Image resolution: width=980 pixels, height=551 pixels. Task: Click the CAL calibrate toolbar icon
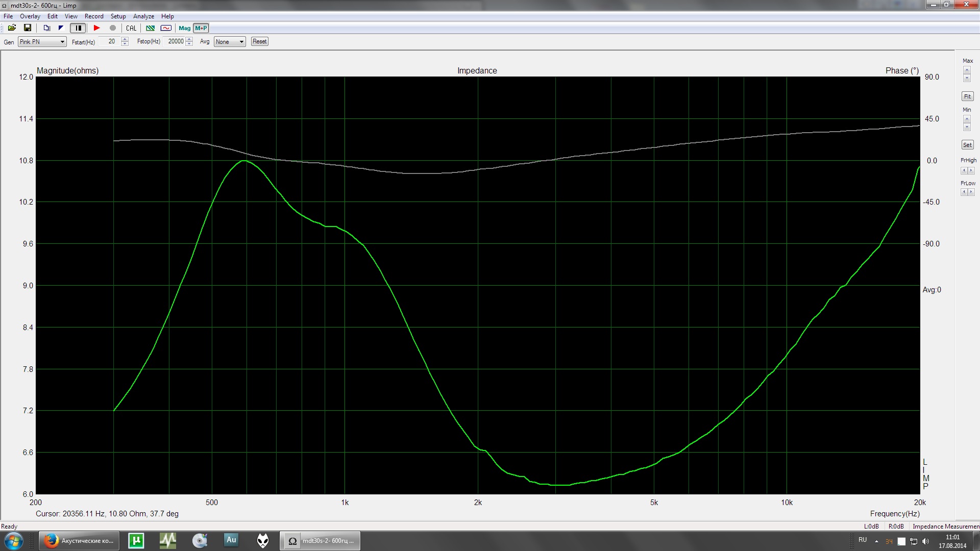point(131,28)
